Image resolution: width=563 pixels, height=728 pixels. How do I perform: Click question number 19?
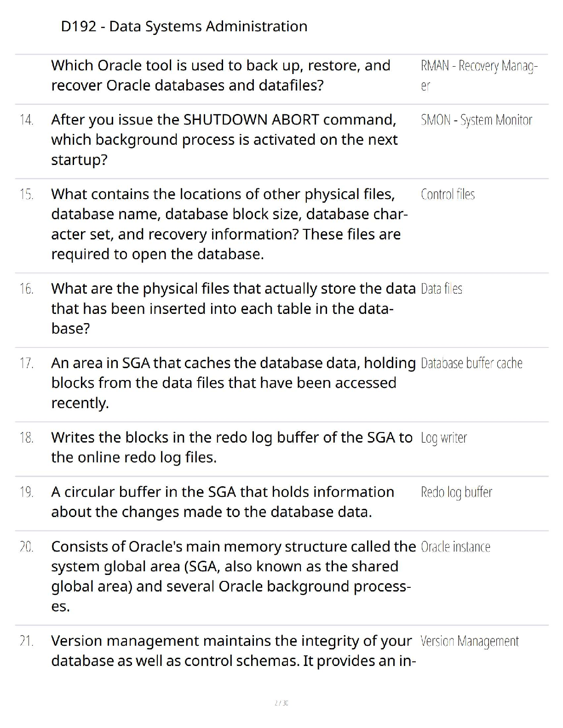(x=27, y=493)
